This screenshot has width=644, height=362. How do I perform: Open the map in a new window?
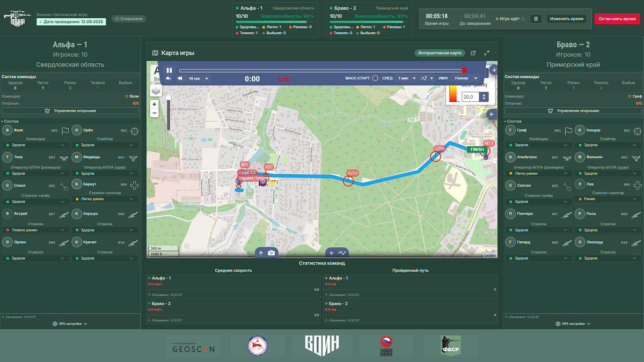click(473, 53)
